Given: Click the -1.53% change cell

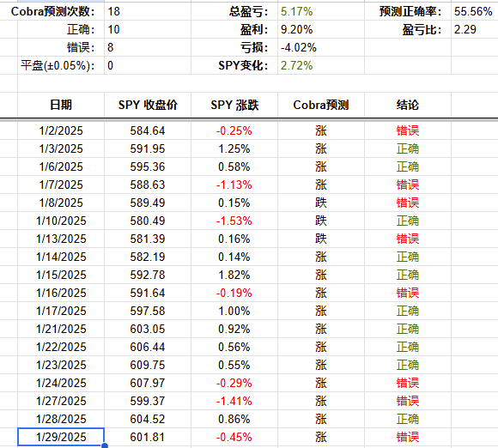Looking at the screenshot, I should pos(234,221).
